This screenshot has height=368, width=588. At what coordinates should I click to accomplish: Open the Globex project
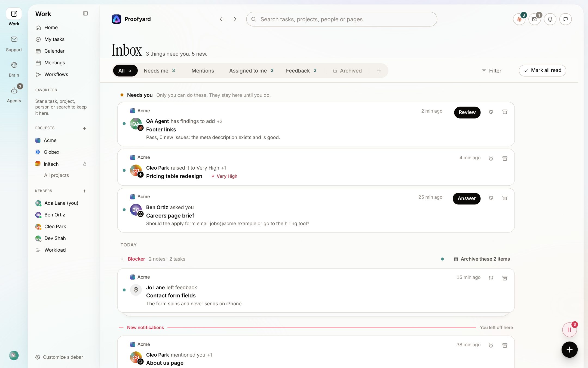(x=62, y=152)
